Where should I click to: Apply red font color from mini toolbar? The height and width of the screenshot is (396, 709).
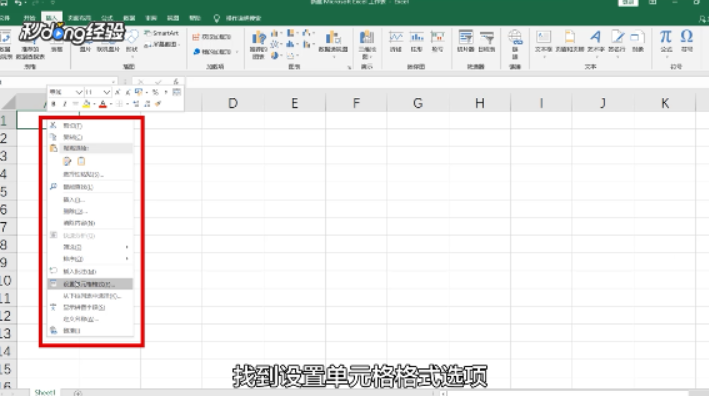(x=103, y=104)
